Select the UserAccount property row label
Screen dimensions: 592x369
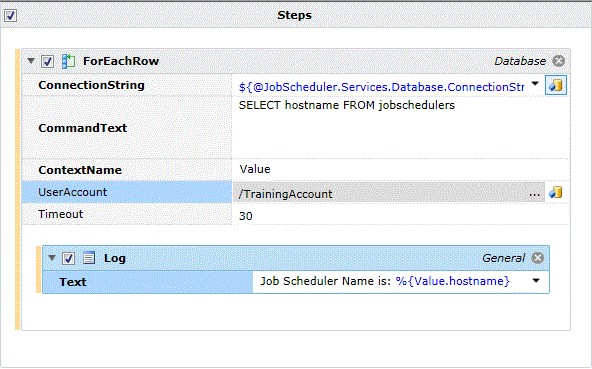(x=127, y=192)
